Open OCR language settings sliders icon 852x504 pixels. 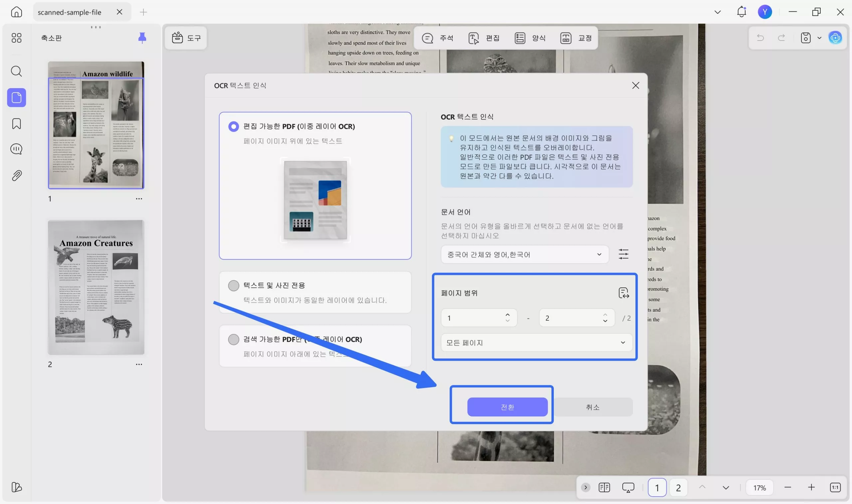pyautogui.click(x=623, y=254)
